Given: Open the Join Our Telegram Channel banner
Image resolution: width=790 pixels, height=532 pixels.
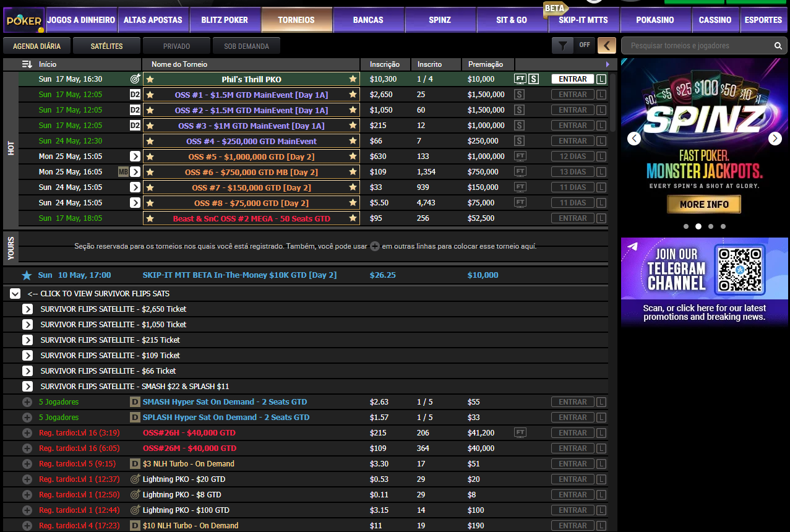Looking at the screenshot, I should click(705, 282).
